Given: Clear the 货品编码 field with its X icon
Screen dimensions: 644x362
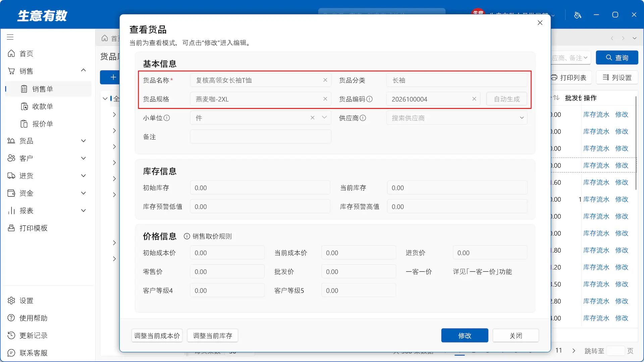Looking at the screenshot, I should pyautogui.click(x=474, y=99).
